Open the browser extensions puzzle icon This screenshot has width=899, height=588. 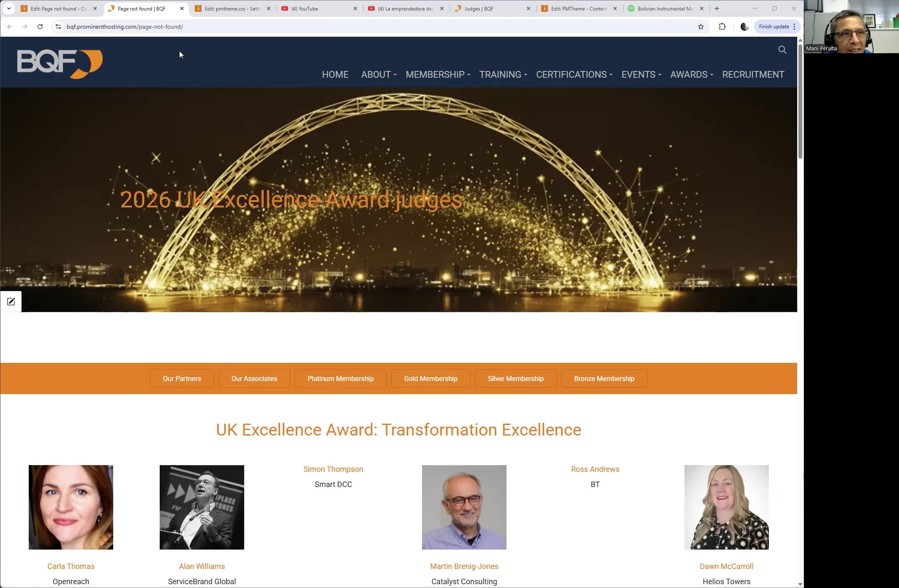[722, 27]
